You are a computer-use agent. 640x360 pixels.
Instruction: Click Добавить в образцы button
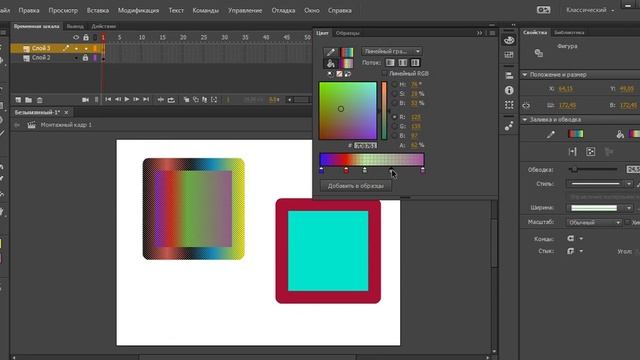(356, 186)
